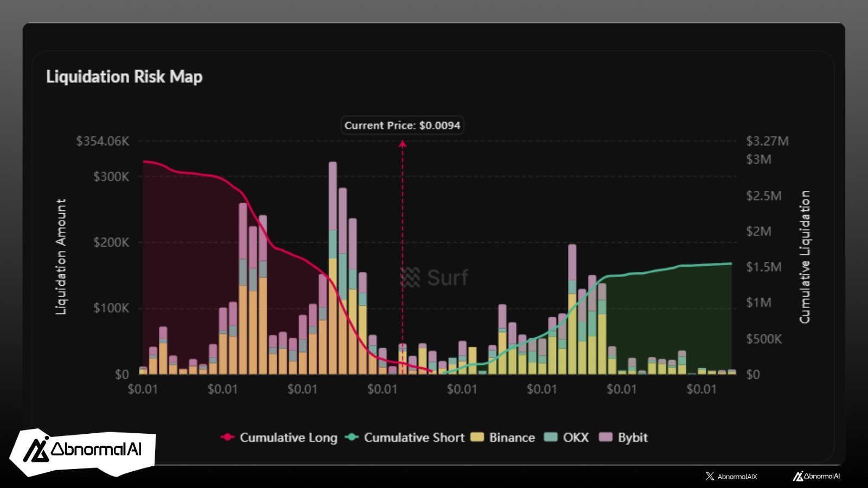Click the Liquidation Risk Map title
The image size is (868, 488).
pos(124,76)
